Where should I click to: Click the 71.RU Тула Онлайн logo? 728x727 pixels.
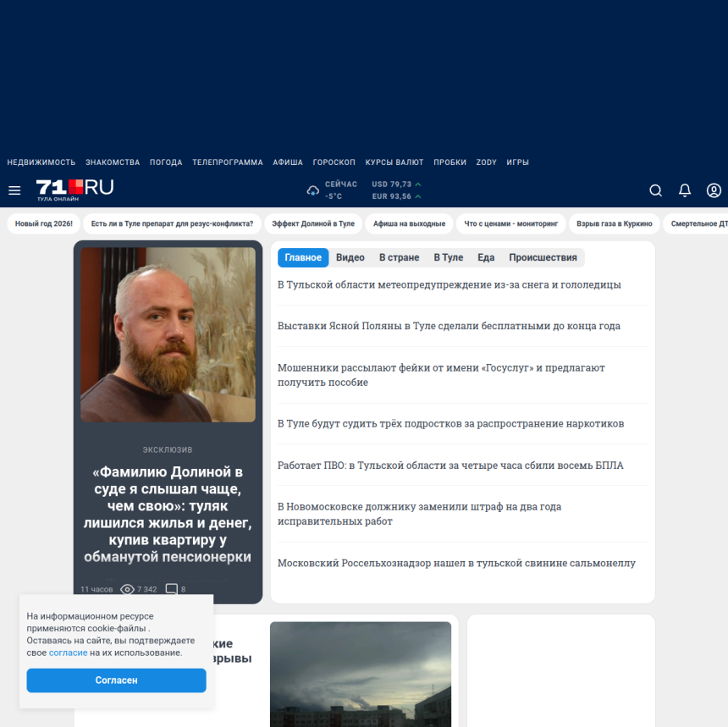[74, 190]
